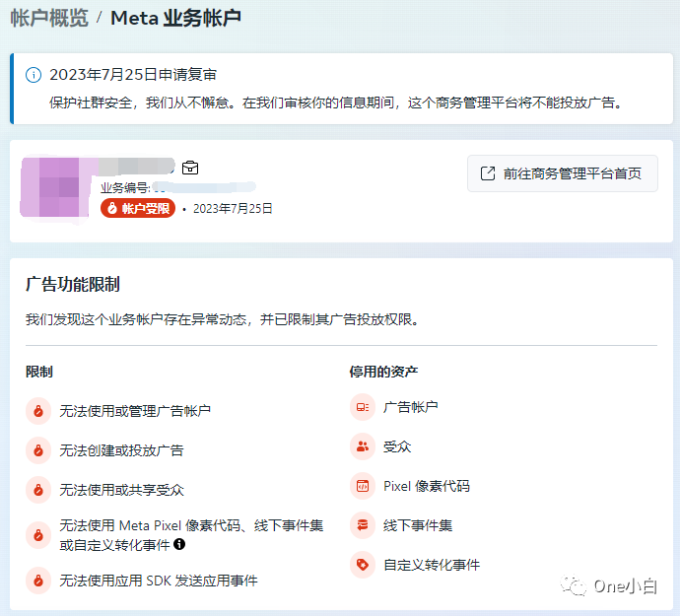Screen dimensions: 680x616
Task: Click restriction icon for Meta Pixel 像素代码 row
Action: pyautogui.click(x=38, y=535)
